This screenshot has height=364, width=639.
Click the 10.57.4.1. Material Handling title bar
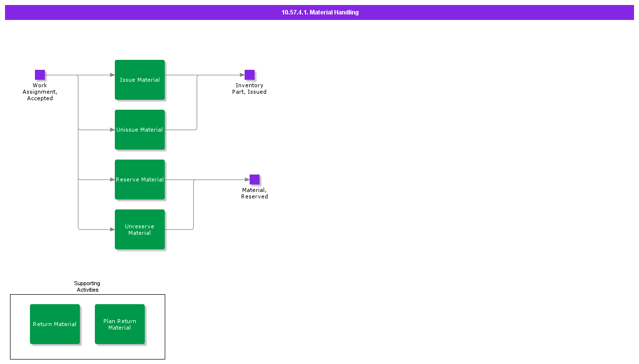pyautogui.click(x=319, y=12)
